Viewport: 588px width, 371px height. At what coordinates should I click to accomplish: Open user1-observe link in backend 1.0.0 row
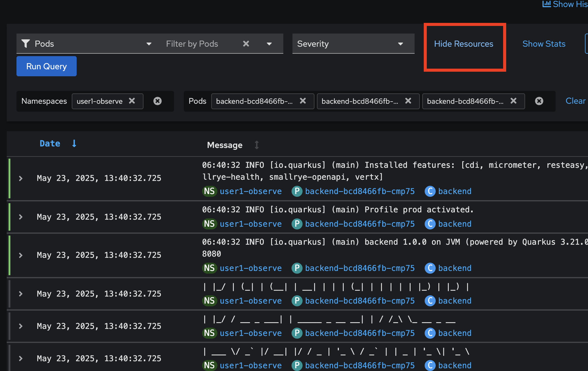coord(251,268)
